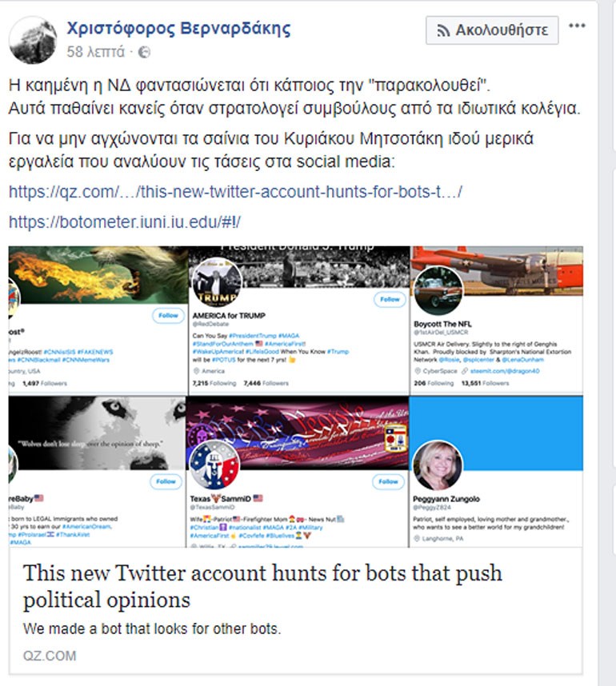
Task: Click Χριστόφορος Βερναρδάκης profile picture
Action: (x=33, y=40)
